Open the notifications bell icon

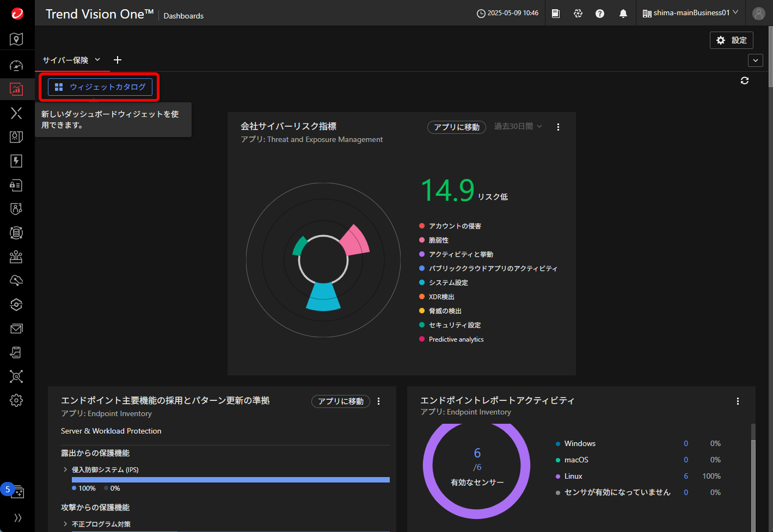(x=623, y=14)
